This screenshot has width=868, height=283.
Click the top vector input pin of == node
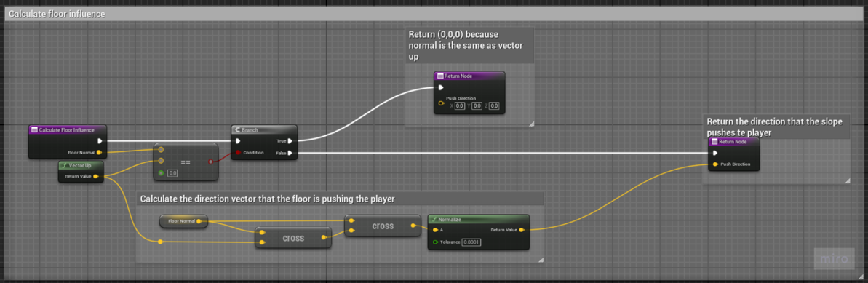tap(161, 150)
